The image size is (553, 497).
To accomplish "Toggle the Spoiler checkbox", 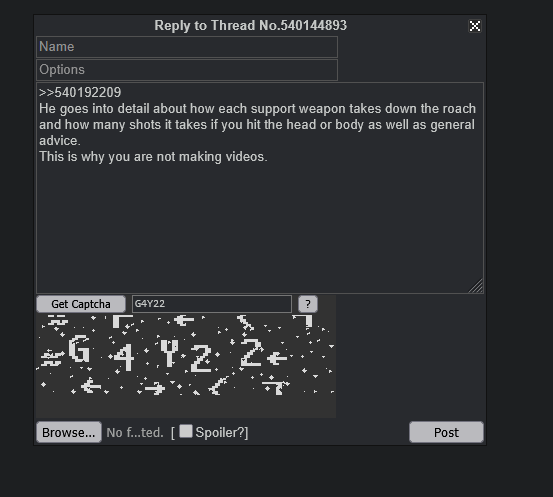I will (186, 431).
